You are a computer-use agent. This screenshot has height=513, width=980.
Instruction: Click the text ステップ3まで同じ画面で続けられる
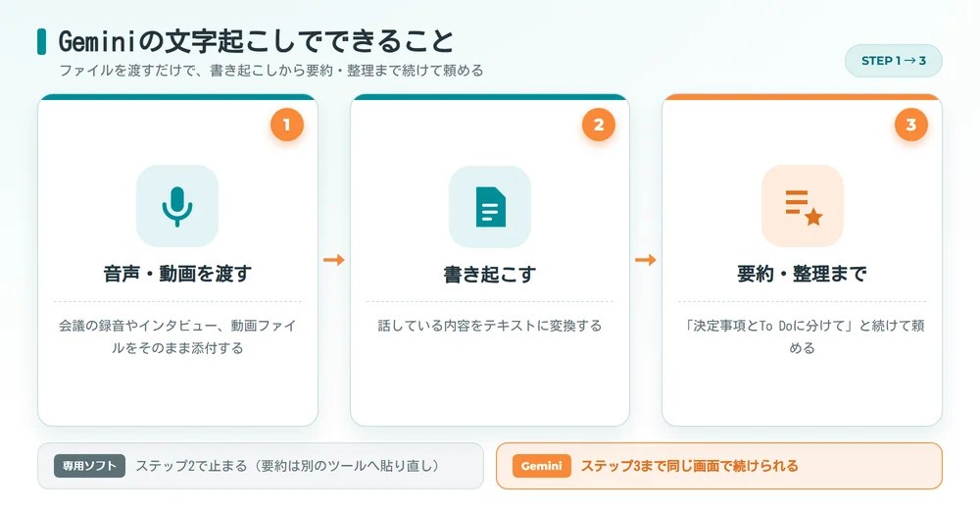pos(689,466)
